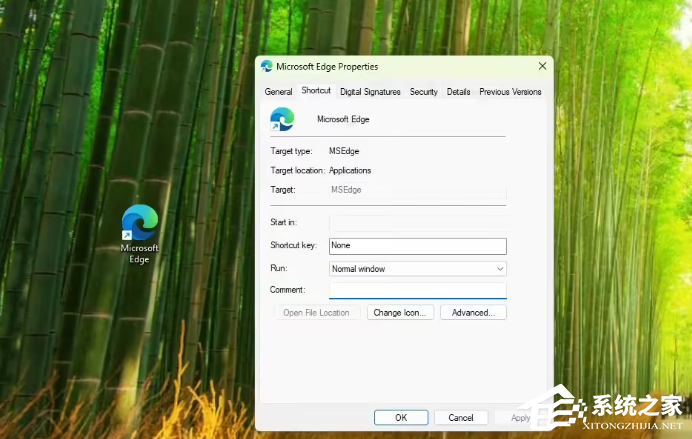Open the Details tab
This screenshot has height=439, width=692.
458,92
